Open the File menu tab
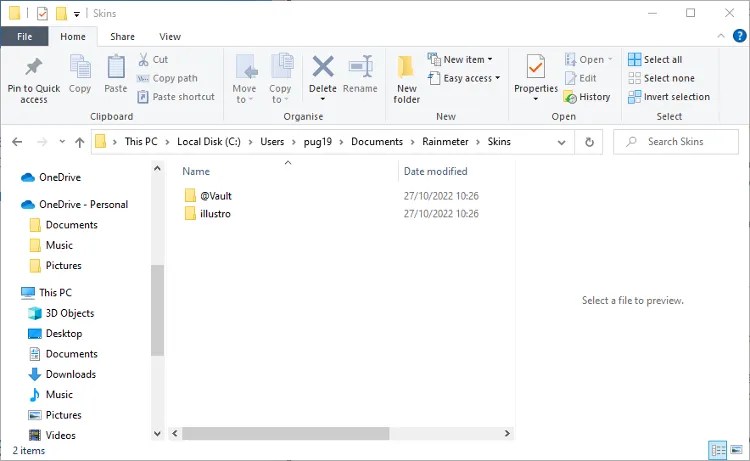Image resolution: width=750 pixels, height=461 pixels. coord(24,36)
